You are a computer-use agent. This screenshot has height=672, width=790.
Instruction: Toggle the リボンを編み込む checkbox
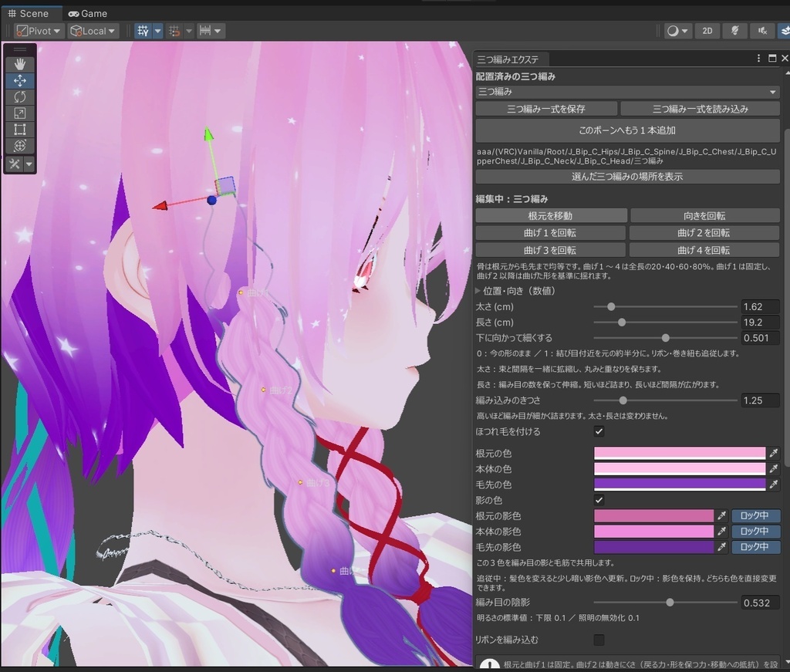pyautogui.click(x=599, y=640)
